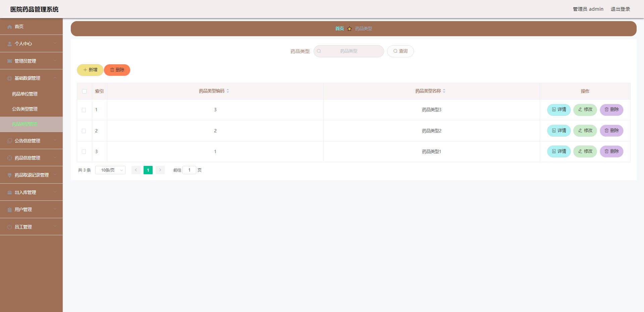Tick the checkbox for row 药品类型3

coord(84,110)
